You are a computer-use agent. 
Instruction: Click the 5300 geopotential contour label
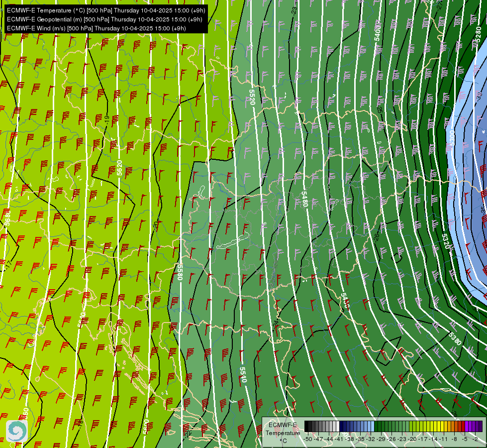tap(452, 138)
